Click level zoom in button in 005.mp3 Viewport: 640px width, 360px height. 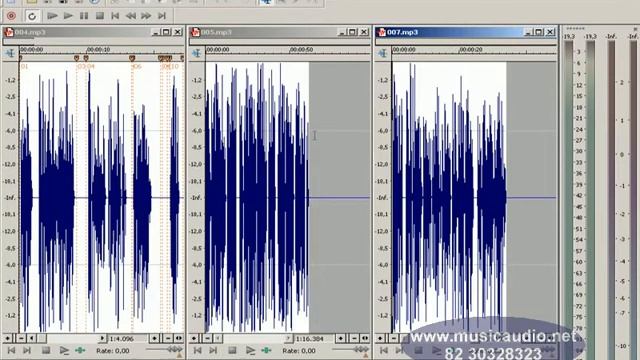(x=194, y=338)
